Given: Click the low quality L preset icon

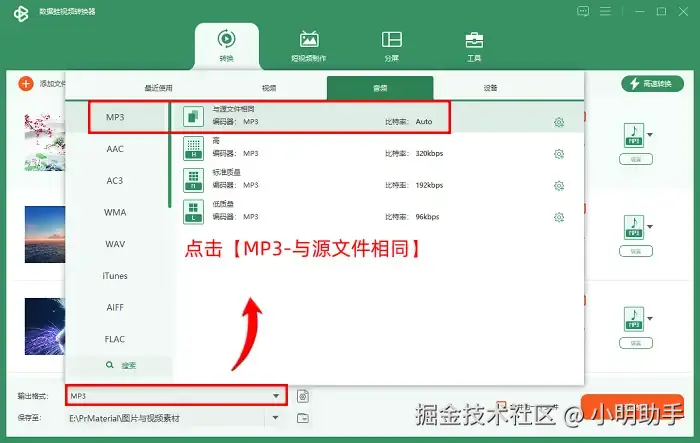Looking at the screenshot, I should 193,212.
